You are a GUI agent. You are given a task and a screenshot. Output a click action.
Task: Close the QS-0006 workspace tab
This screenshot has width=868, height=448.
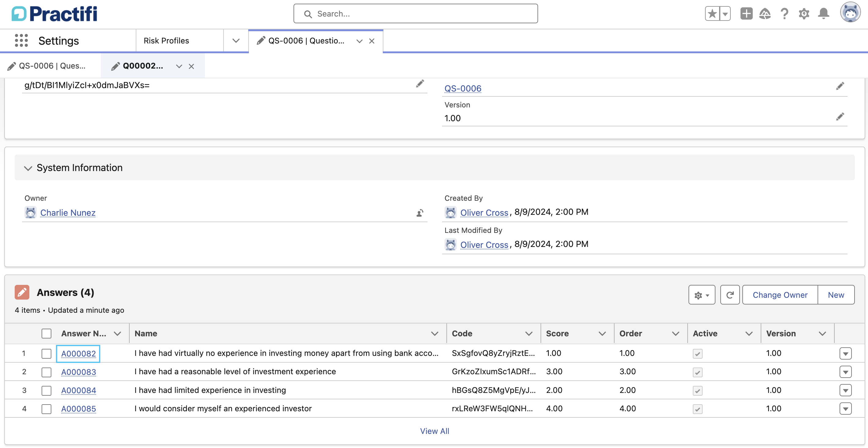372,41
